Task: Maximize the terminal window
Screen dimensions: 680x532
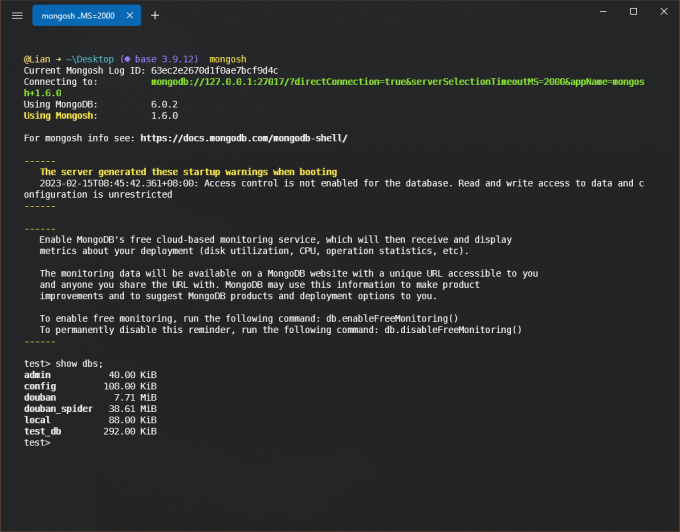Action: (x=633, y=12)
